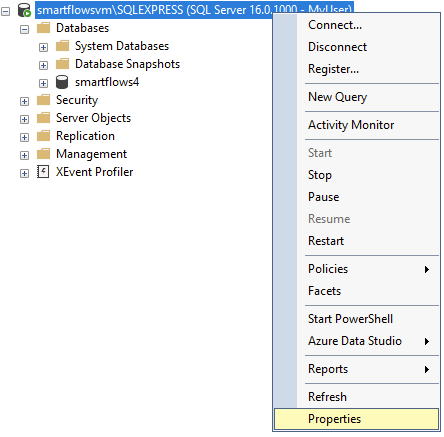Viewport: 444px width, 437px height.
Task: Collapse the Databases node
Action: point(24,30)
